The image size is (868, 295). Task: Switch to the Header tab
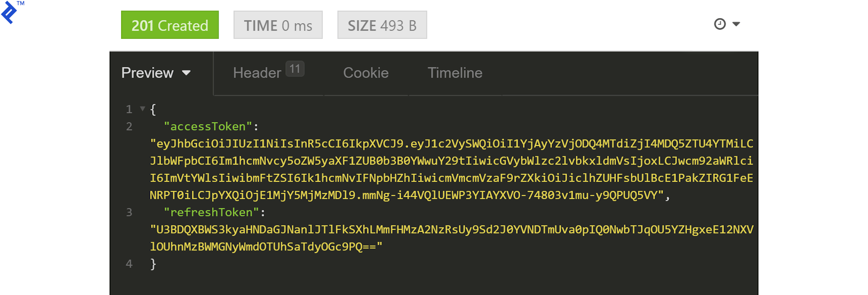click(x=257, y=73)
